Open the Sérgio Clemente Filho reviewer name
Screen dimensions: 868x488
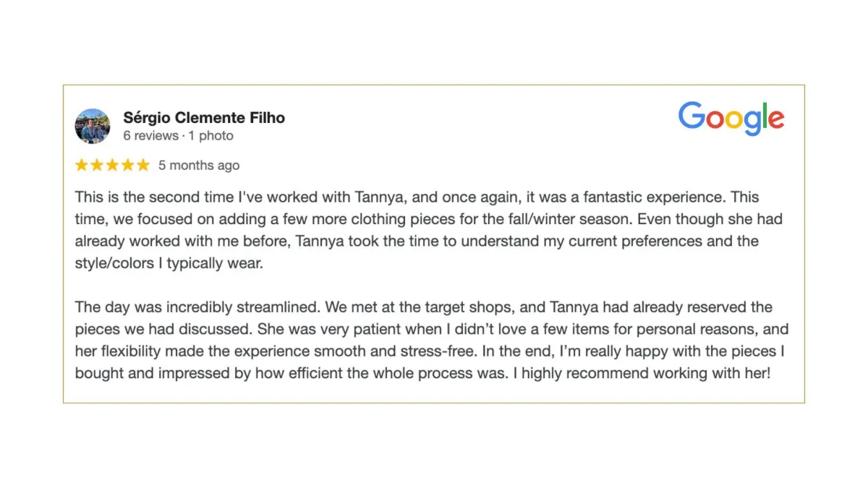click(204, 117)
